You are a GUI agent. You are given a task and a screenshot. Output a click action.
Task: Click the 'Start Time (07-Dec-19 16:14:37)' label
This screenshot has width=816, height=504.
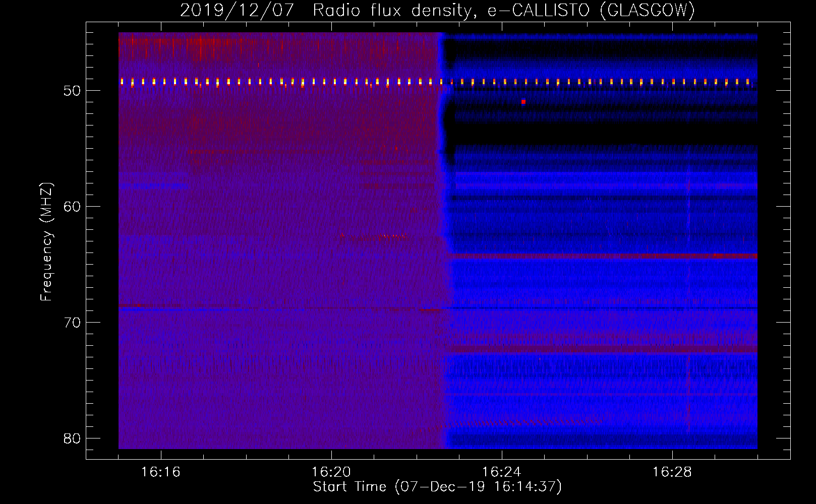(437, 487)
